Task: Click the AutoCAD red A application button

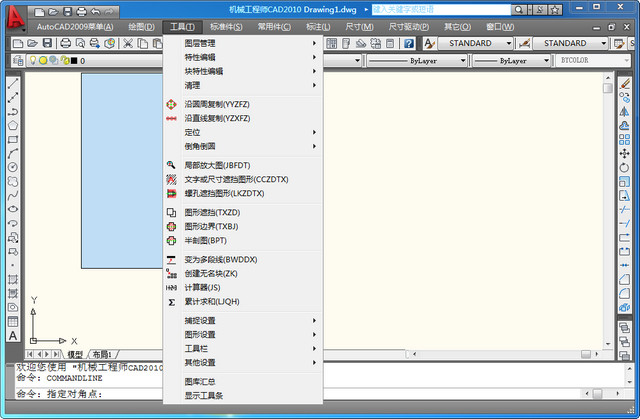Action: [x=14, y=18]
